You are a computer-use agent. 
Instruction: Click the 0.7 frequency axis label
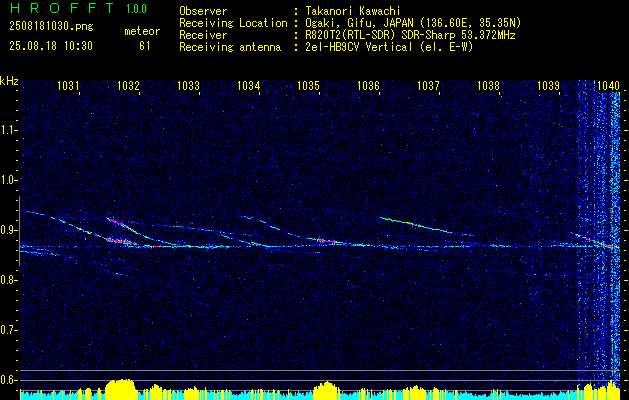coord(8,330)
